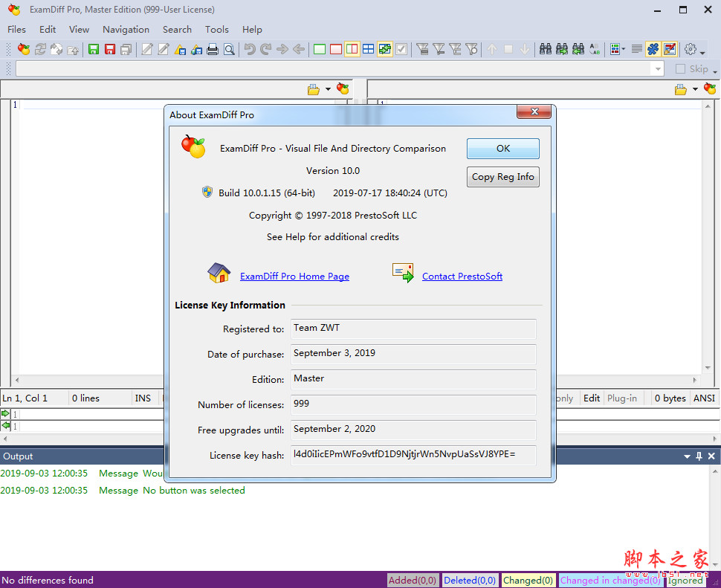This screenshot has height=588, width=721.
Task: Click the Changed(0) yellow color legend
Action: 528,580
